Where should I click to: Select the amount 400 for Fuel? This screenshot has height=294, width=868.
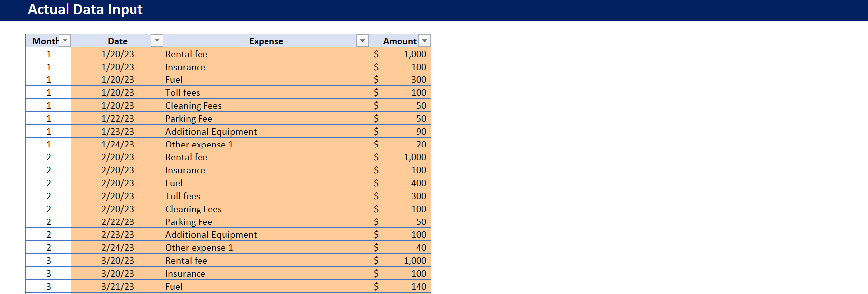pos(400,183)
